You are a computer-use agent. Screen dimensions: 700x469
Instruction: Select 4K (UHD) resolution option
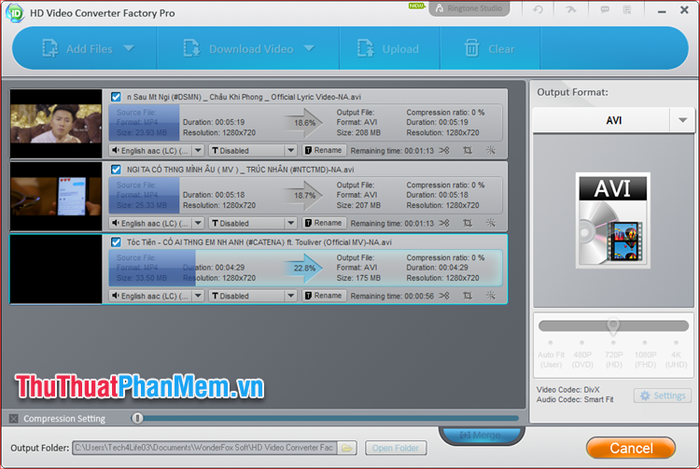point(676,359)
